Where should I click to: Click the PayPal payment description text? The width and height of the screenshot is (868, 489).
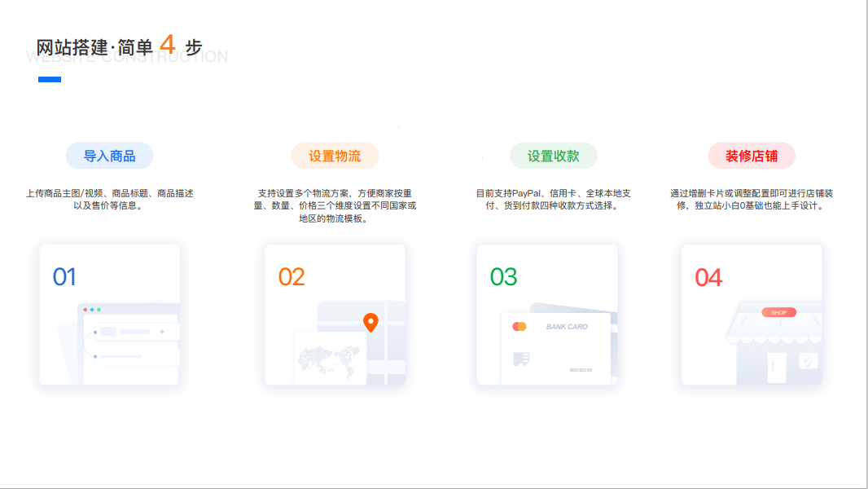point(553,200)
